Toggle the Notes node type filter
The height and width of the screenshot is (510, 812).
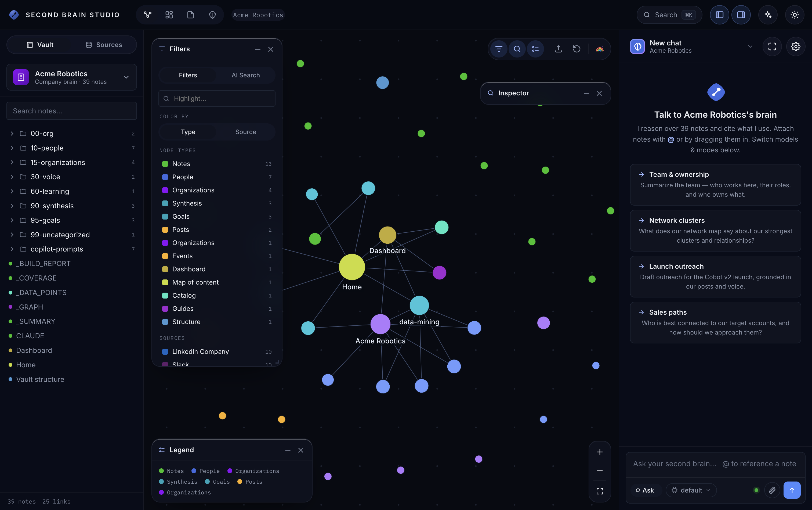click(x=217, y=164)
